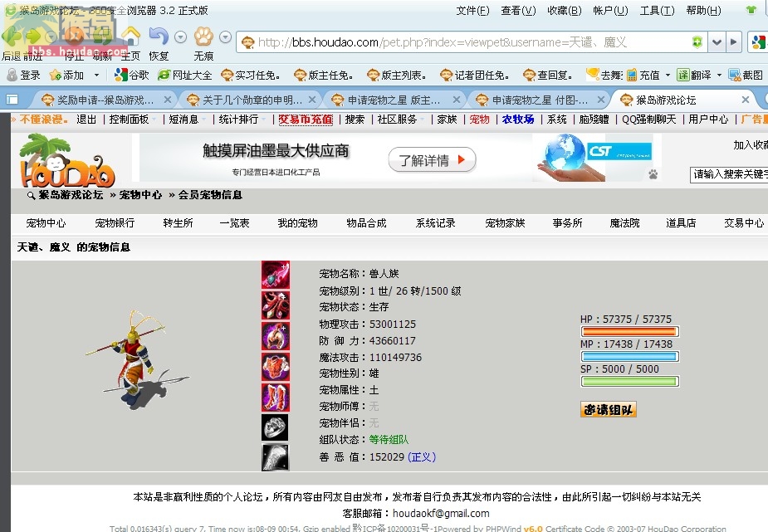Open 宠物银行 menu item
768x532 pixels.
115,223
